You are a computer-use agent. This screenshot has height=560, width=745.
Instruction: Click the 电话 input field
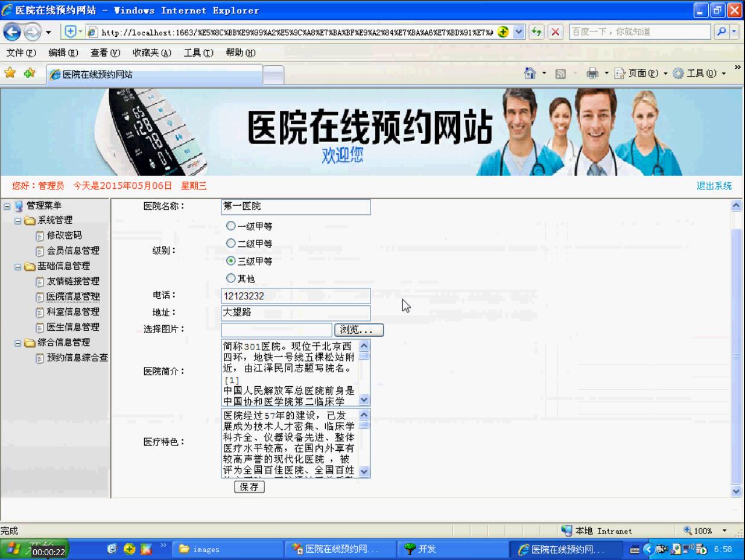click(x=296, y=296)
